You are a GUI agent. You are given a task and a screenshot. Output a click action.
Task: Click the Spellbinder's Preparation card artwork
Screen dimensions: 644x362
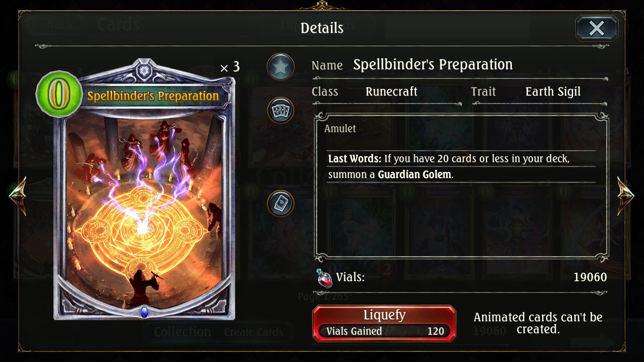144,211
